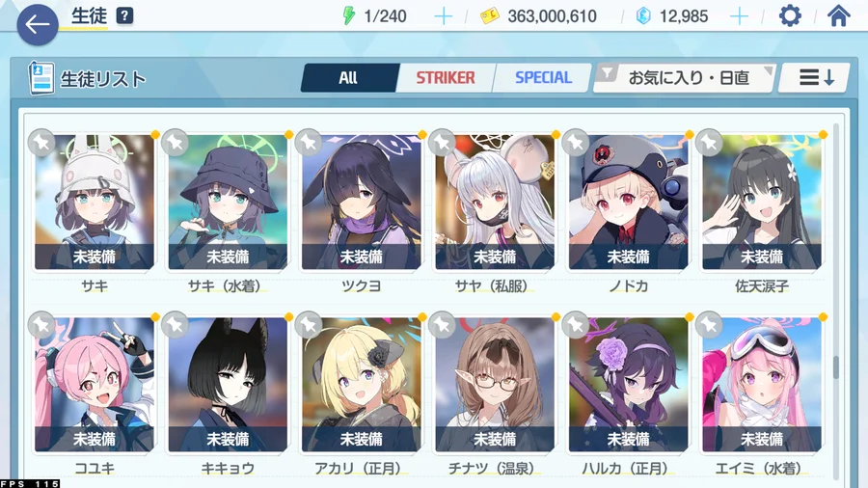Go back using the arrow button
This screenshot has width=868, height=488.
coord(37,24)
